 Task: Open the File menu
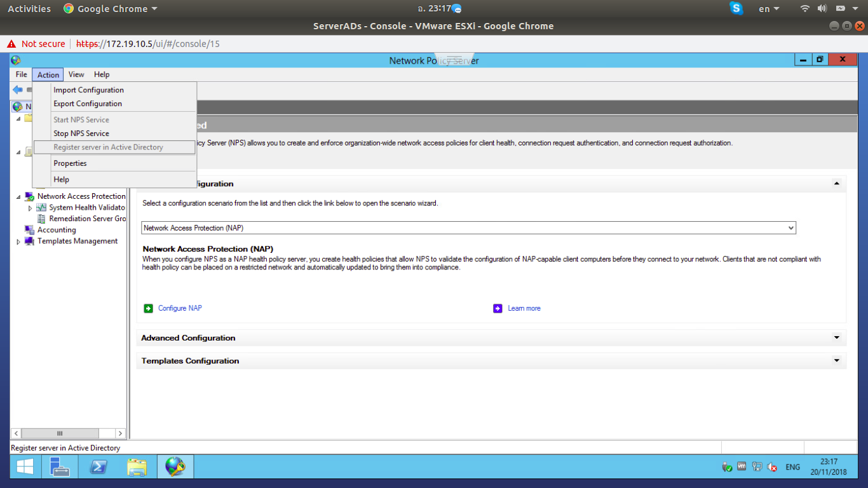(22, 74)
